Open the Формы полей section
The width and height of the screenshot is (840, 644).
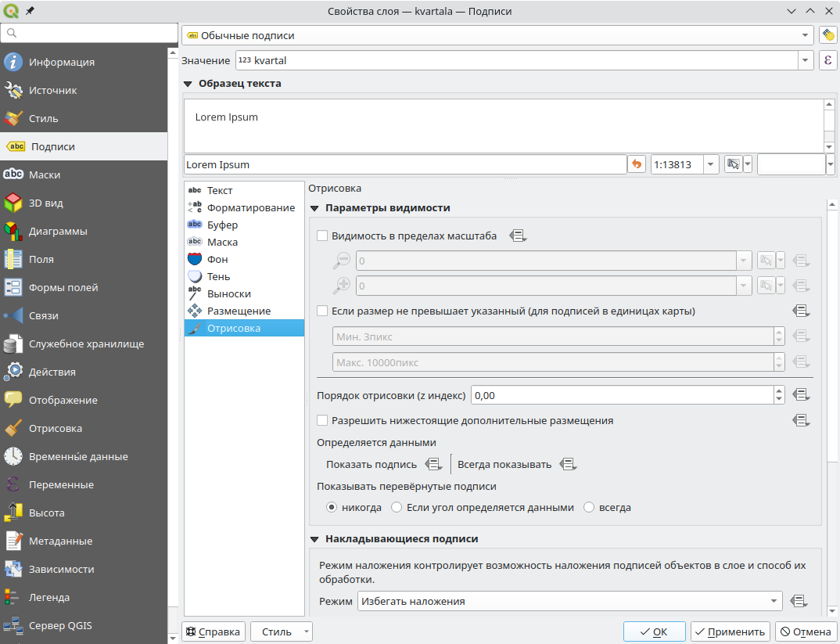(84, 288)
